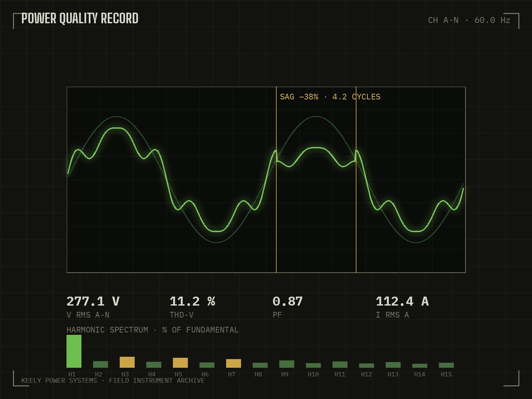The height and width of the screenshot is (399, 532).
Task: Click the H13 axis label
Action: click(x=393, y=374)
